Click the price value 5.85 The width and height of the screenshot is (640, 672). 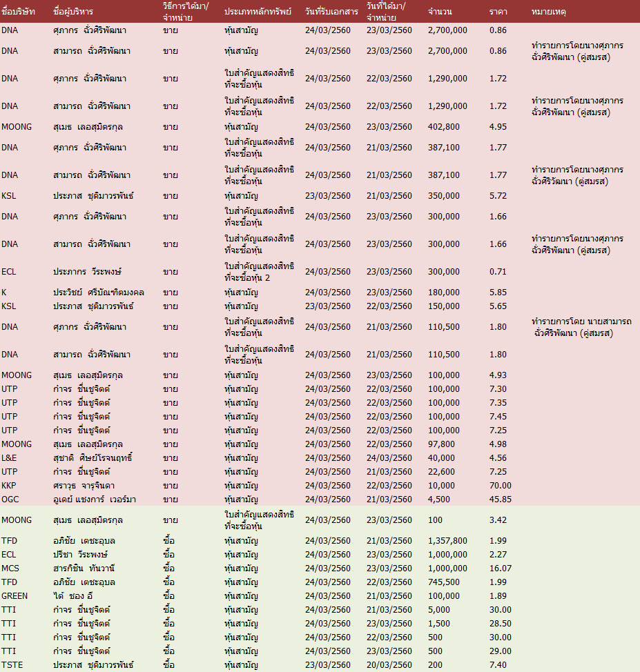pyautogui.click(x=498, y=293)
